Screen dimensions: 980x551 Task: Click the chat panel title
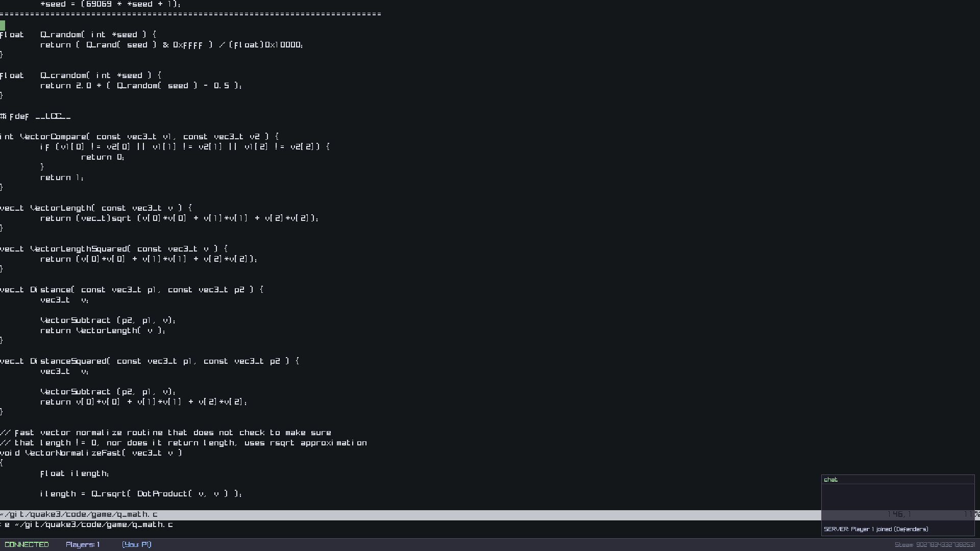830,479
